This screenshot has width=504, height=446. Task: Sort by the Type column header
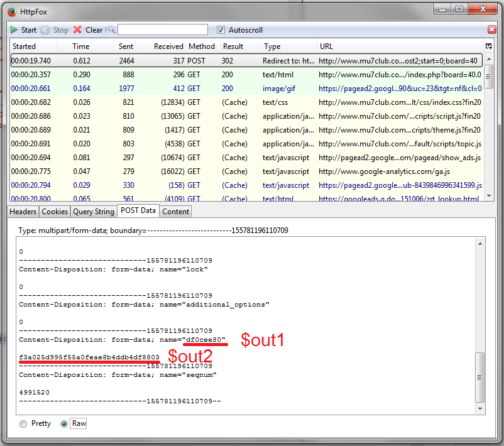289,46
